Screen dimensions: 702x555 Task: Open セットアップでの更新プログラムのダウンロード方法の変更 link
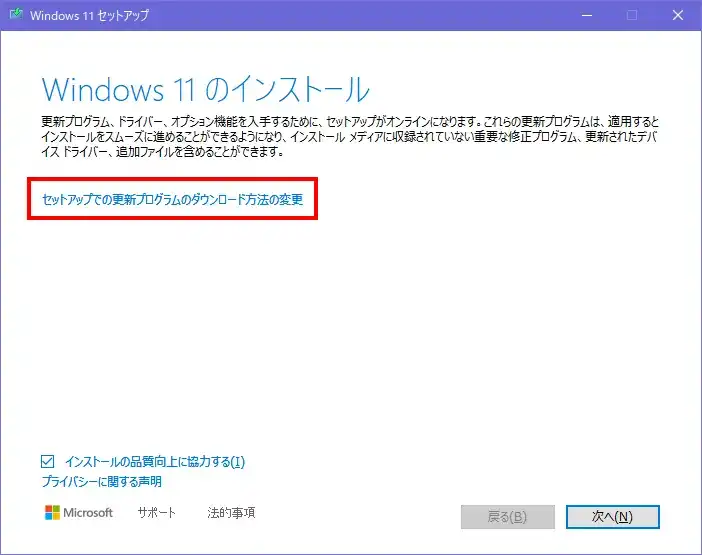[x=172, y=200]
